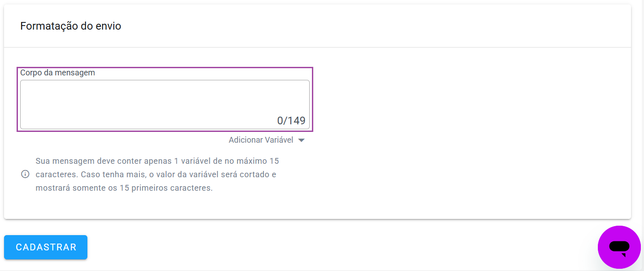Click blank space right of CADASTRAR button
Screen dimensions: 644x271
tap(314, 247)
